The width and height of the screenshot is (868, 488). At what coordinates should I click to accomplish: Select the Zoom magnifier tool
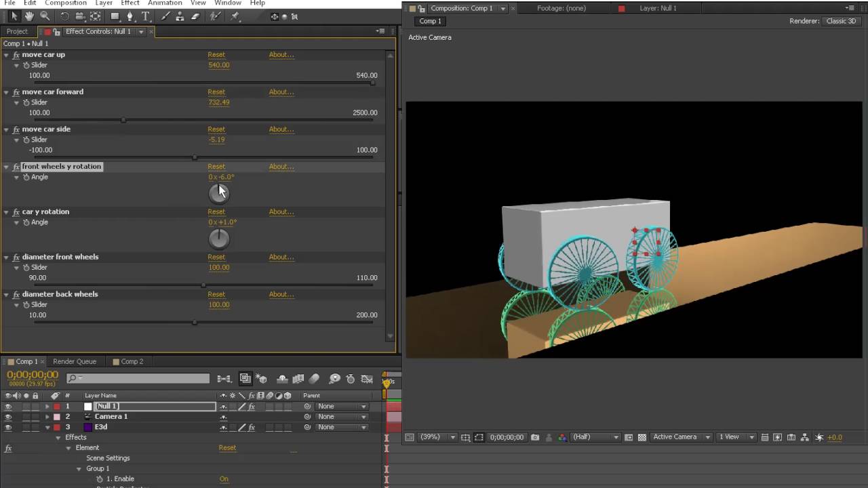click(x=44, y=16)
